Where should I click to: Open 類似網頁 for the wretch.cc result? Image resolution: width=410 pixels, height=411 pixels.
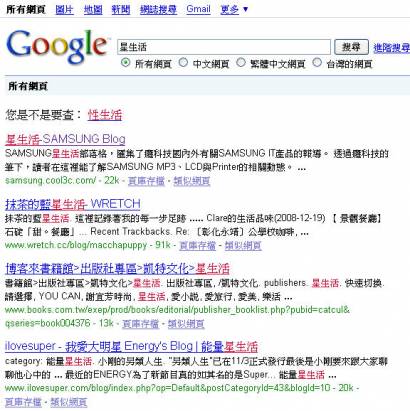pyautogui.click(x=243, y=246)
